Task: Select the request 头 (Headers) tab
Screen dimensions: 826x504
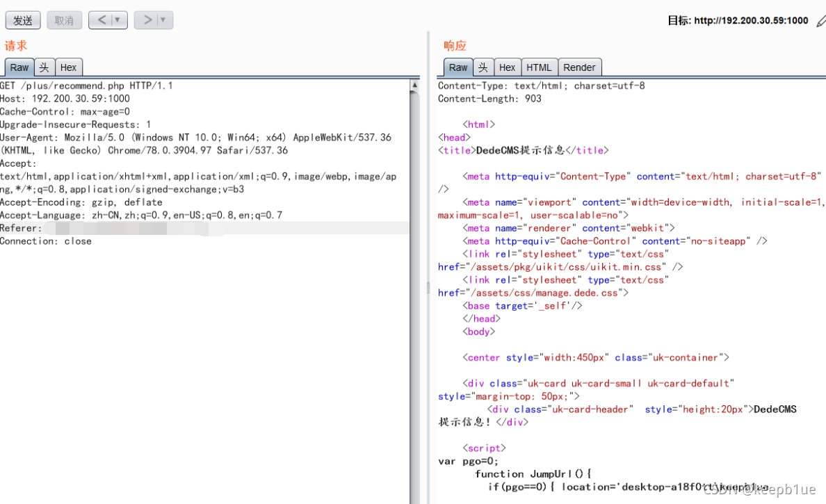Action: (x=44, y=67)
